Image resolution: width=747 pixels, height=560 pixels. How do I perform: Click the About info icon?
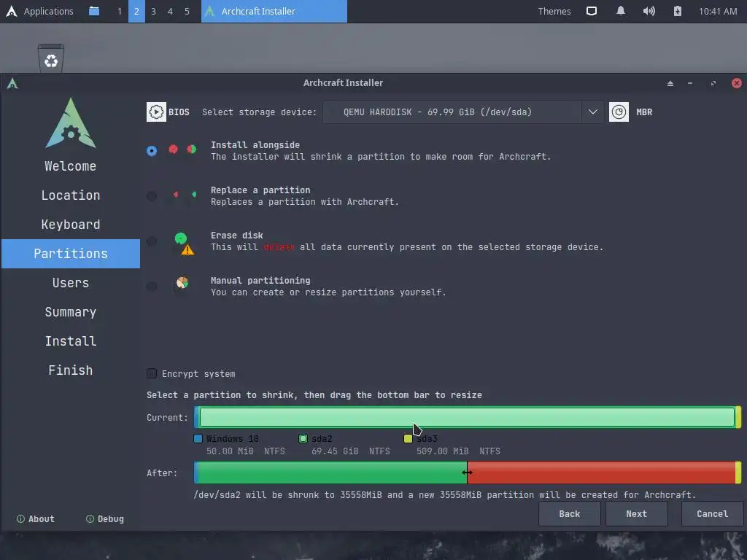[x=20, y=518]
